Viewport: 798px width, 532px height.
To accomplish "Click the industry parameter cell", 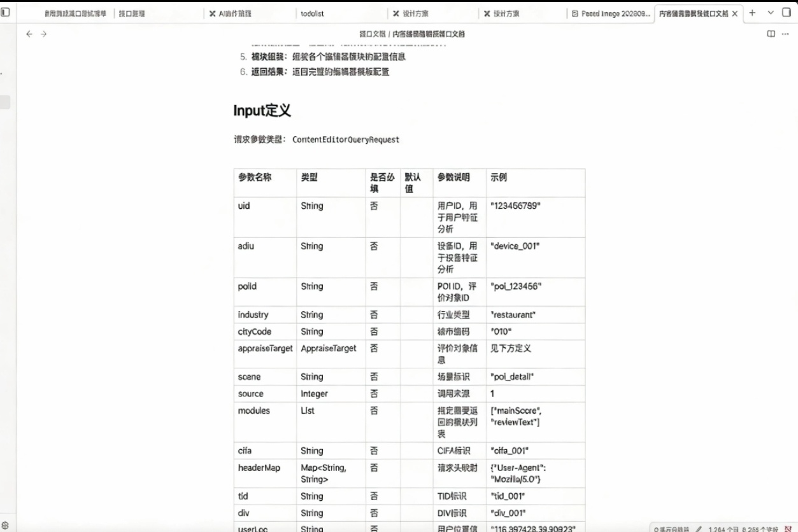I will [265, 314].
